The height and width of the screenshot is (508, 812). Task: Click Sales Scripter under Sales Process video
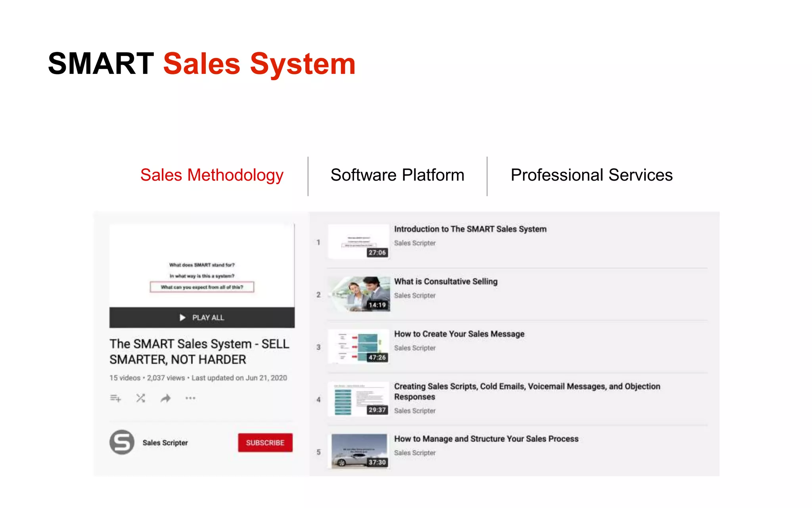[x=415, y=453]
